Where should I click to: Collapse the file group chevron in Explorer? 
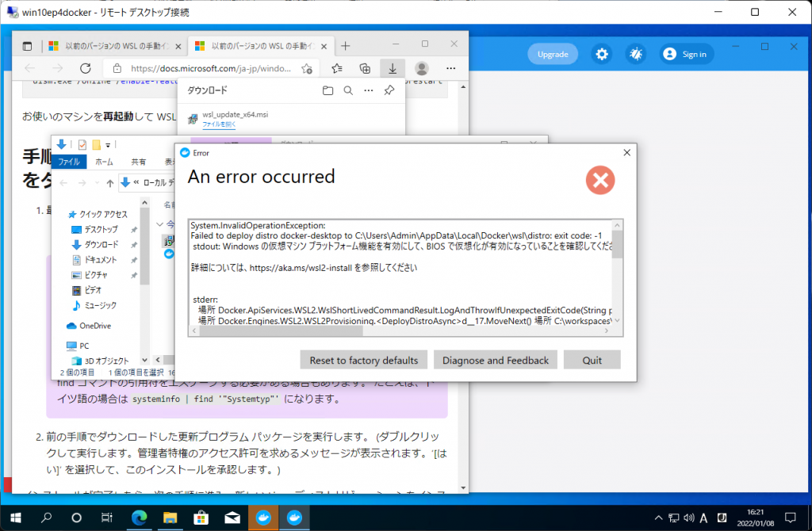(x=159, y=224)
